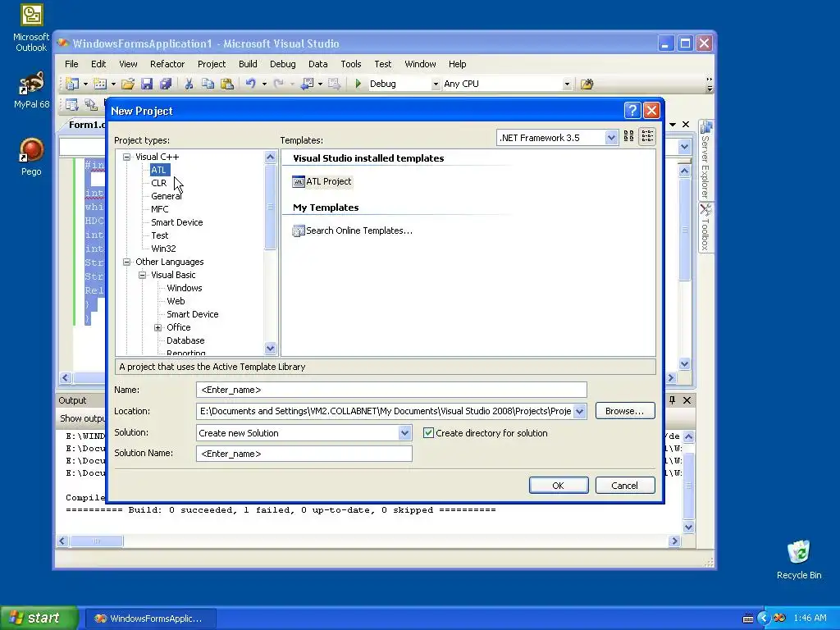Select Win32 in project types
840x630 pixels.
(163, 249)
